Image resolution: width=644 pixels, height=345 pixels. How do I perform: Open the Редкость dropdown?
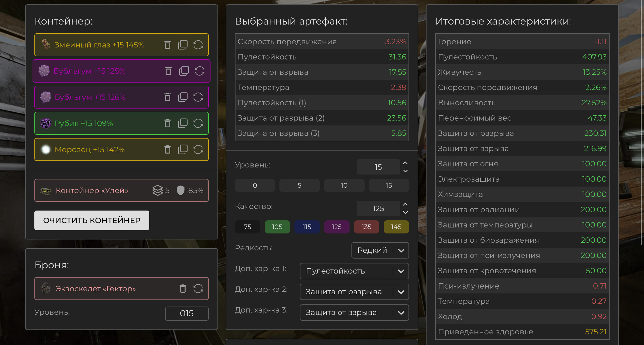[380, 250]
